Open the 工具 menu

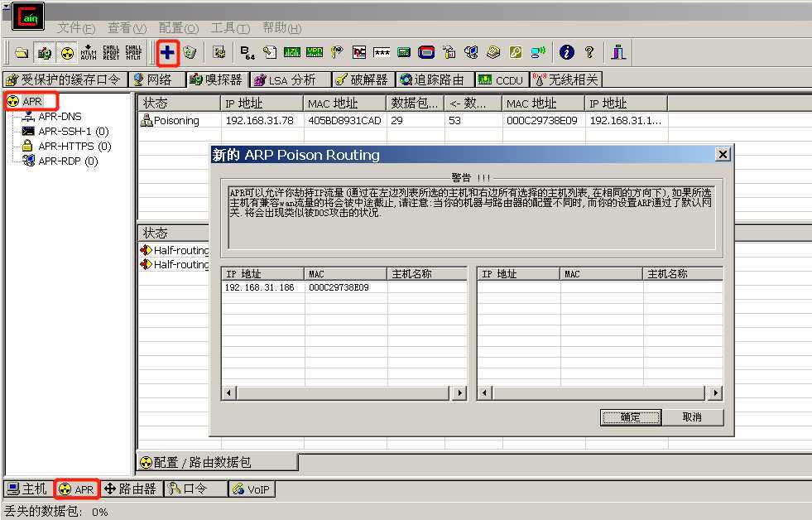pos(230,28)
